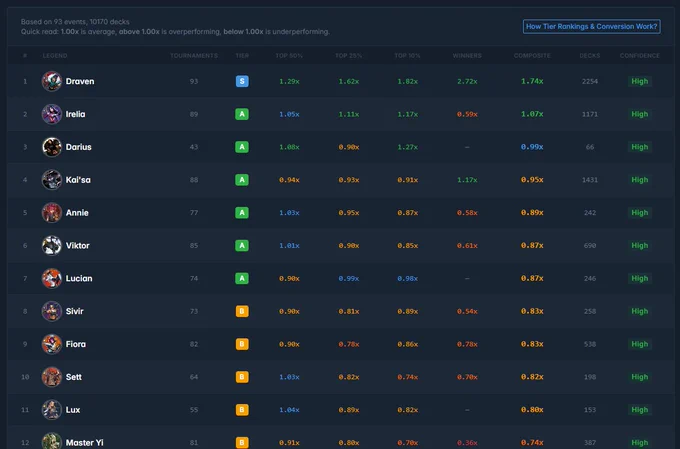Click the B tier badge for Fiora
The image size is (680, 449).
coord(242,344)
